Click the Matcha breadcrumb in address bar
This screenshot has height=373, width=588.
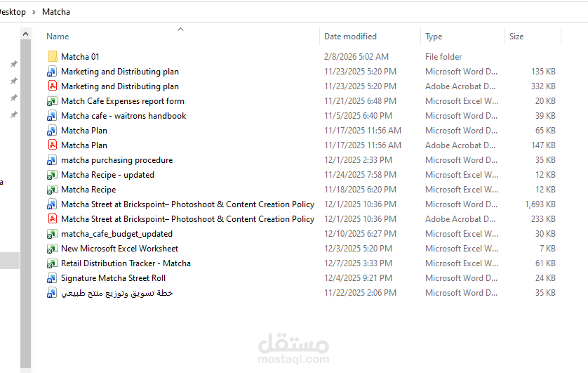pyautogui.click(x=56, y=12)
